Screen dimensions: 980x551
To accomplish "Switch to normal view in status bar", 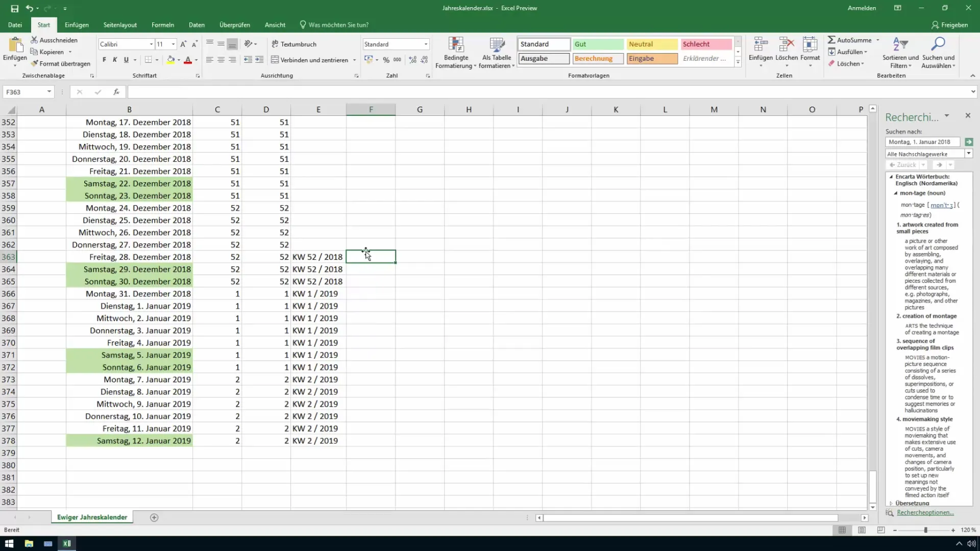I will point(842,530).
